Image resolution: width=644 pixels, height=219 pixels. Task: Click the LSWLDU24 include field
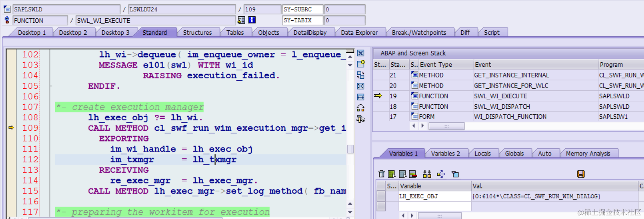(182, 9)
